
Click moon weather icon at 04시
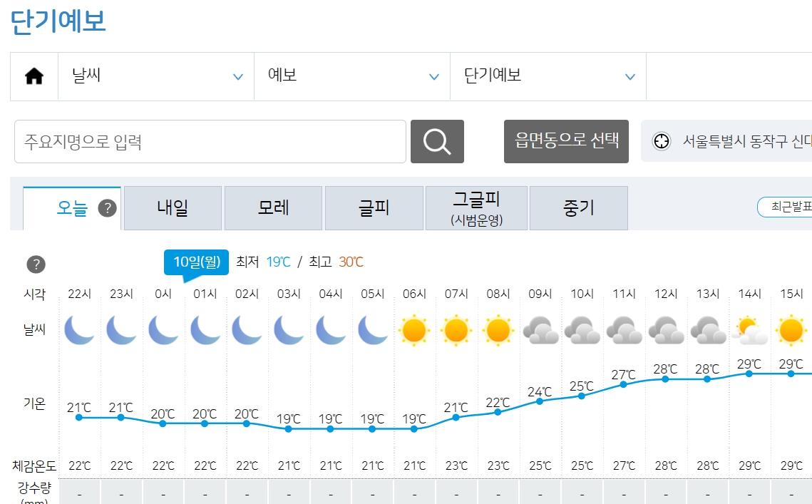(x=331, y=331)
